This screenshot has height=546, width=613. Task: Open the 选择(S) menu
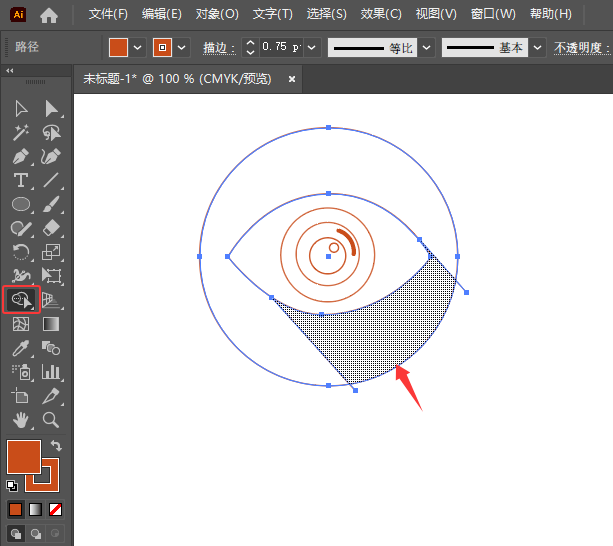[326, 14]
